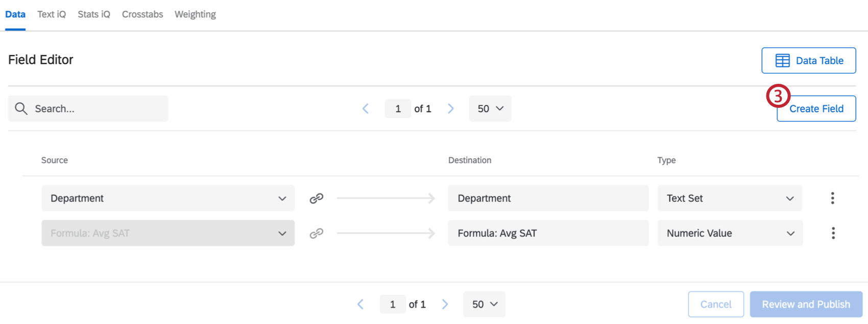Change top page size from 50

click(490, 109)
